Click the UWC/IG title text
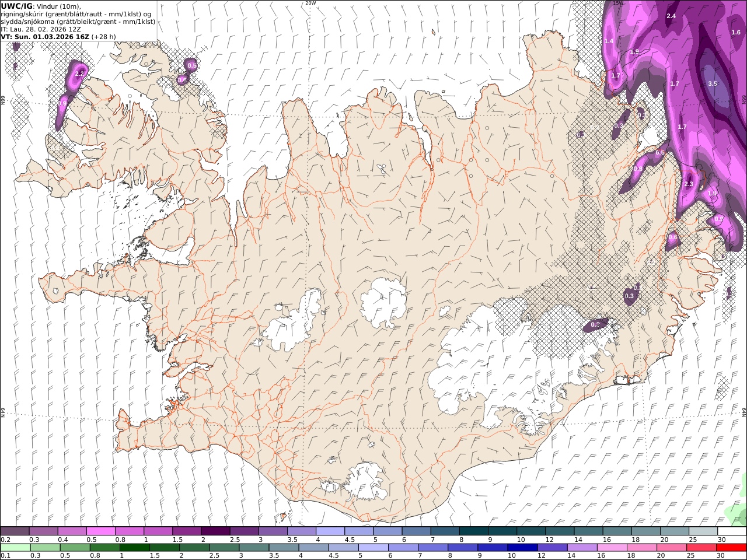The image size is (747, 560). point(16,6)
